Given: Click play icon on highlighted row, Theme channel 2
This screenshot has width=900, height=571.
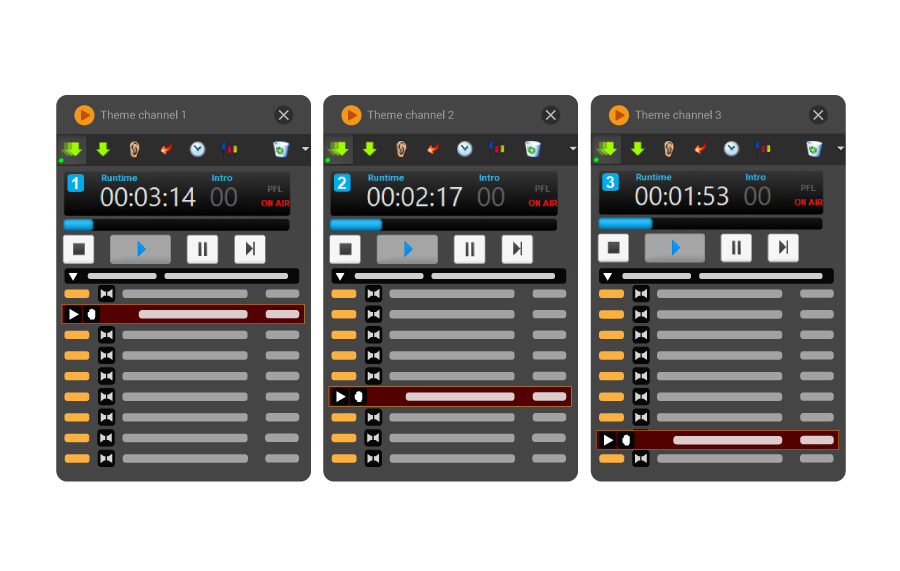Looking at the screenshot, I should [x=340, y=397].
